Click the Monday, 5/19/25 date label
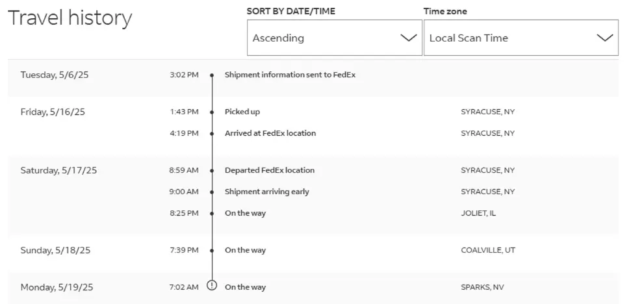The width and height of the screenshot is (644, 304). click(x=56, y=287)
